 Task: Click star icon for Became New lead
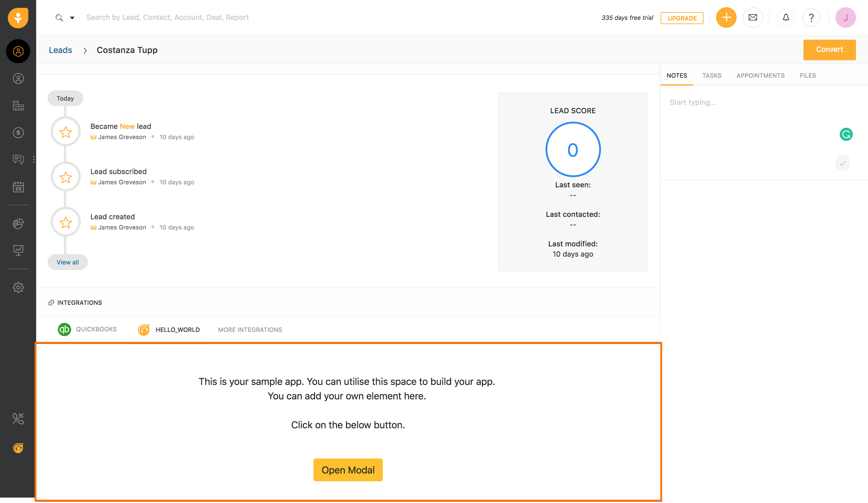click(65, 132)
